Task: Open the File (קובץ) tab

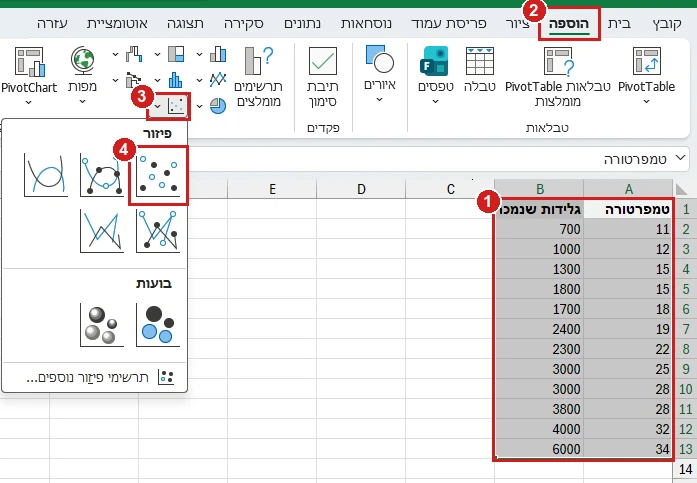Action: 667,24
